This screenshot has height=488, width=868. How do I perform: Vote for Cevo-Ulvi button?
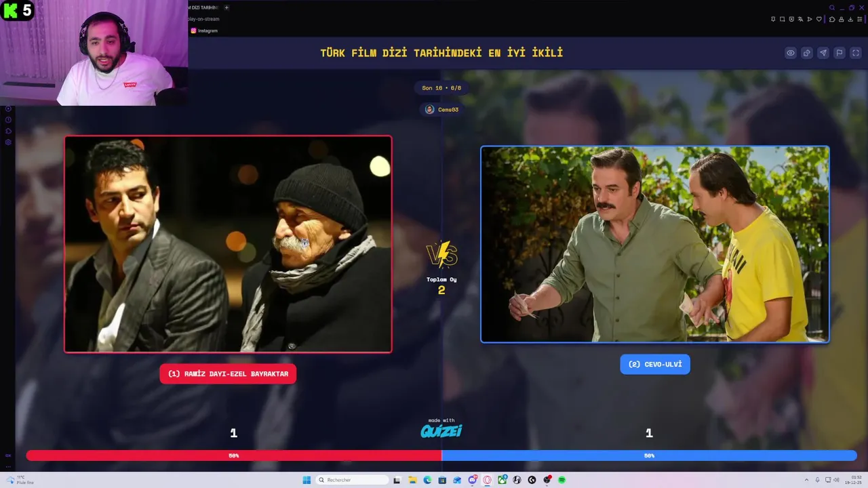[655, 364]
